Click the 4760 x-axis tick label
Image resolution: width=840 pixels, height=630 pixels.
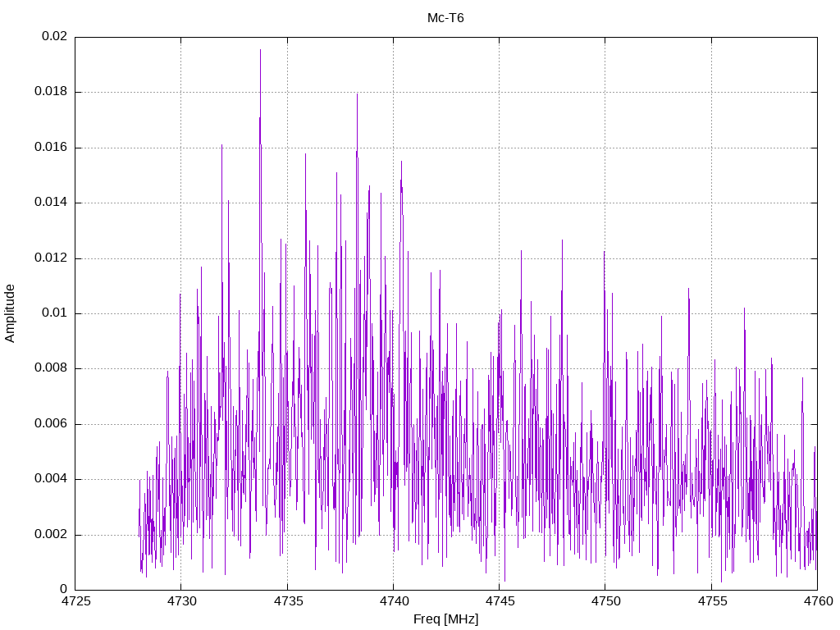tap(818, 601)
